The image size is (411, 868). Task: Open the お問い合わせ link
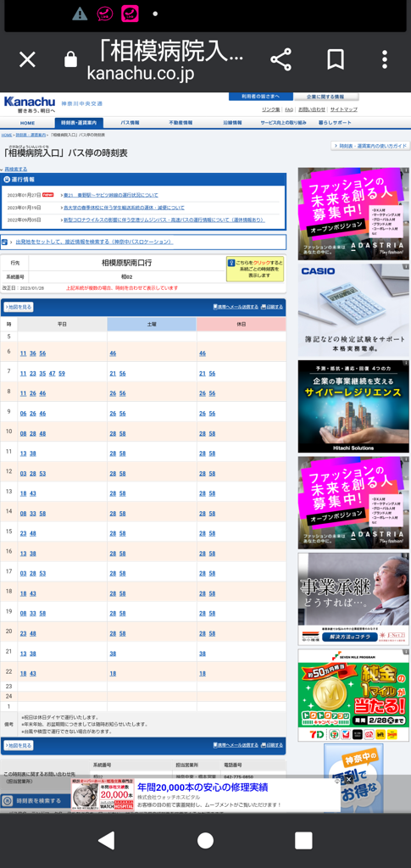pyautogui.click(x=312, y=109)
